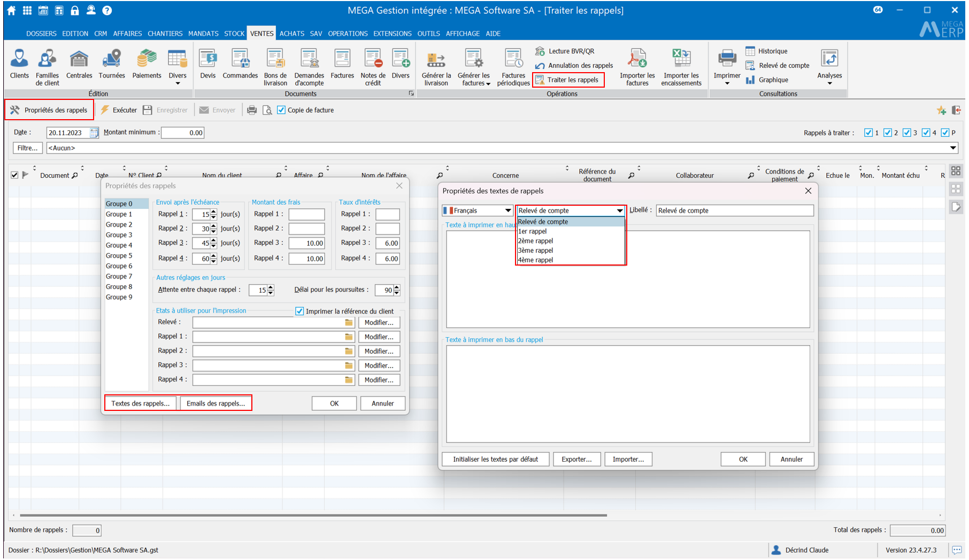Click the horizontal scrollbar of table

pyautogui.click(x=313, y=516)
